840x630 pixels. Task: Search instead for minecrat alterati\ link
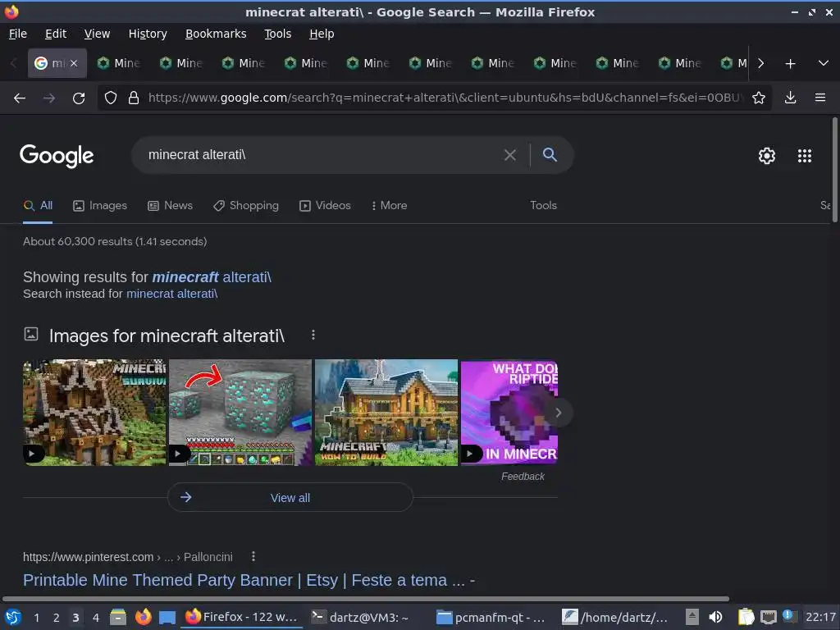[172, 294]
